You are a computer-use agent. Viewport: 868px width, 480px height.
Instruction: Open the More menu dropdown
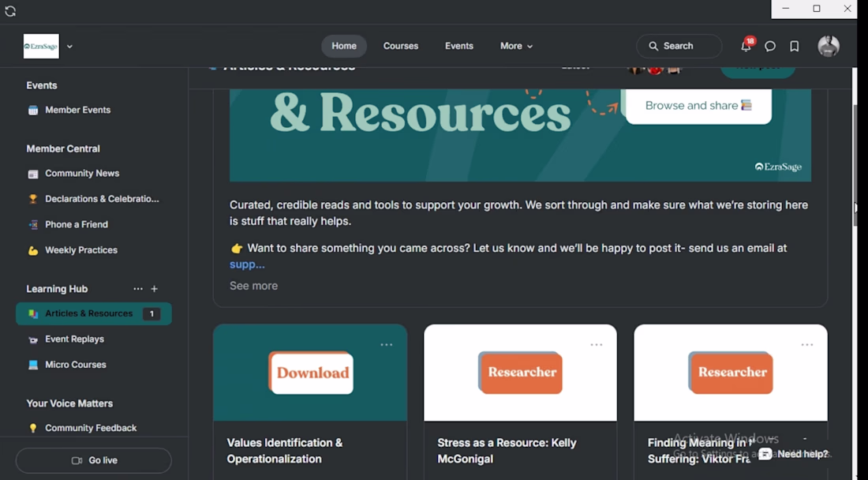coord(516,46)
